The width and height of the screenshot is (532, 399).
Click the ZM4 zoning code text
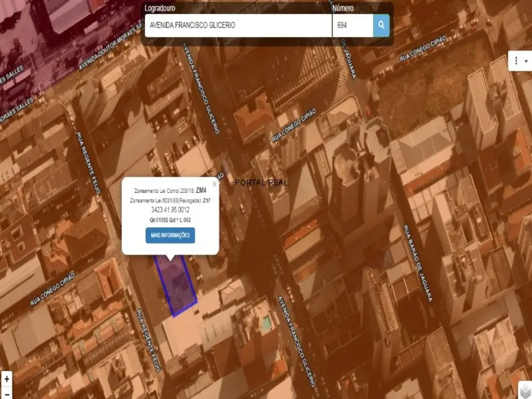[201, 191]
